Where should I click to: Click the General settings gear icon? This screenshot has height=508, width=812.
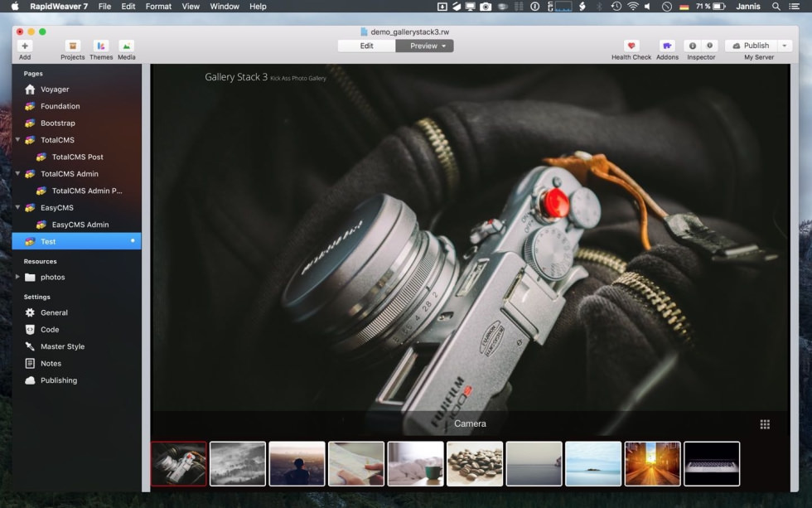click(30, 312)
